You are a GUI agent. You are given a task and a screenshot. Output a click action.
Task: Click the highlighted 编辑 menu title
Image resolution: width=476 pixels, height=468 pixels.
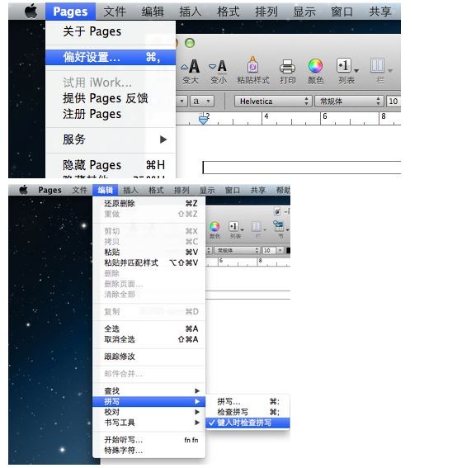[x=106, y=190]
